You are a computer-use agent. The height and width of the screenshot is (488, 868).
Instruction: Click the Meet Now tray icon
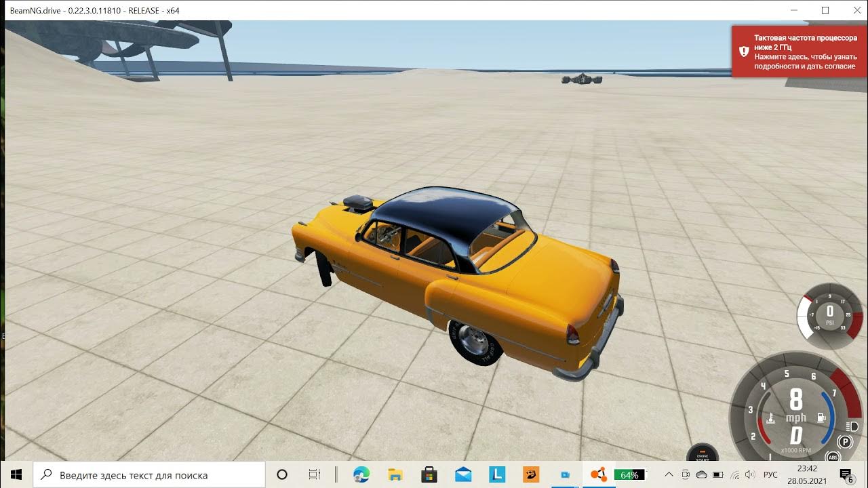click(686, 474)
